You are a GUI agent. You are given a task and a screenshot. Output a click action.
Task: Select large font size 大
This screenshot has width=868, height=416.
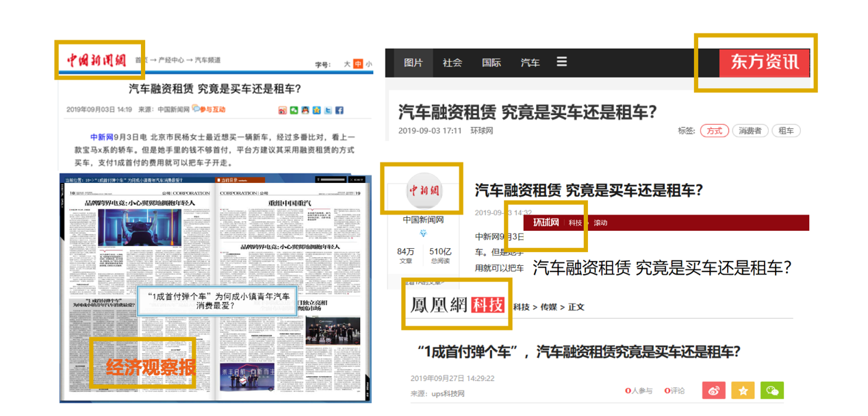coord(347,64)
